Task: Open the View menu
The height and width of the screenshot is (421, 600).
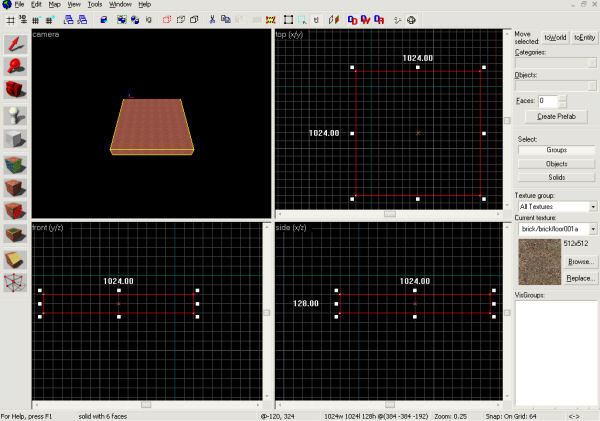Action: point(74,5)
